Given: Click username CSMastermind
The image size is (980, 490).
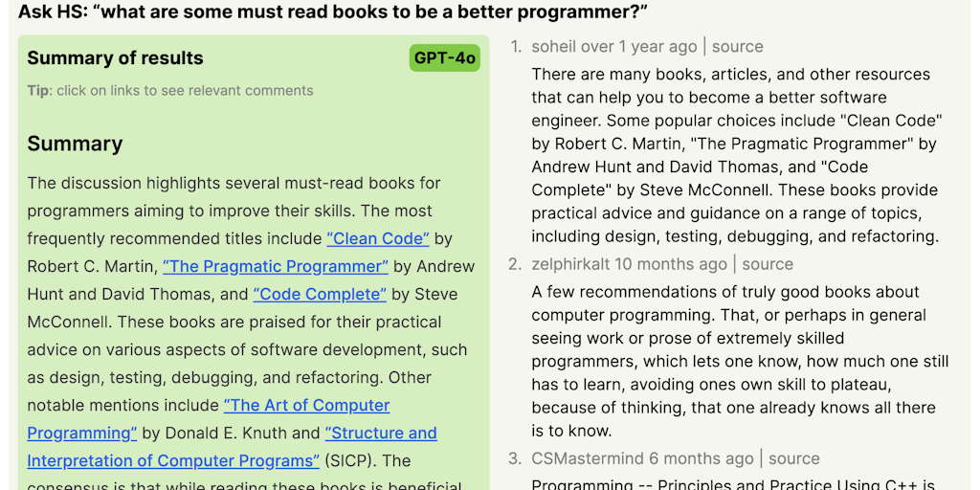Looking at the screenshot, I should (x=588, y=458).
